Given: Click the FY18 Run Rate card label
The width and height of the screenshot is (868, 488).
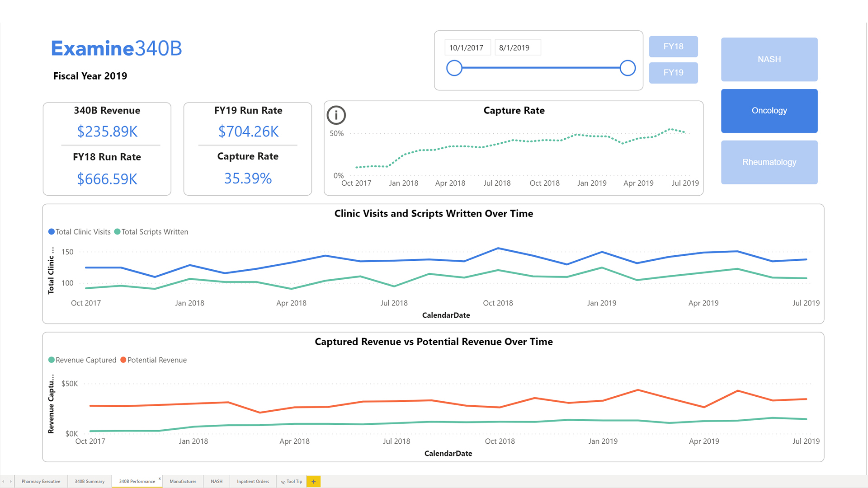Looking at the screenshot, I should [107, 157].
